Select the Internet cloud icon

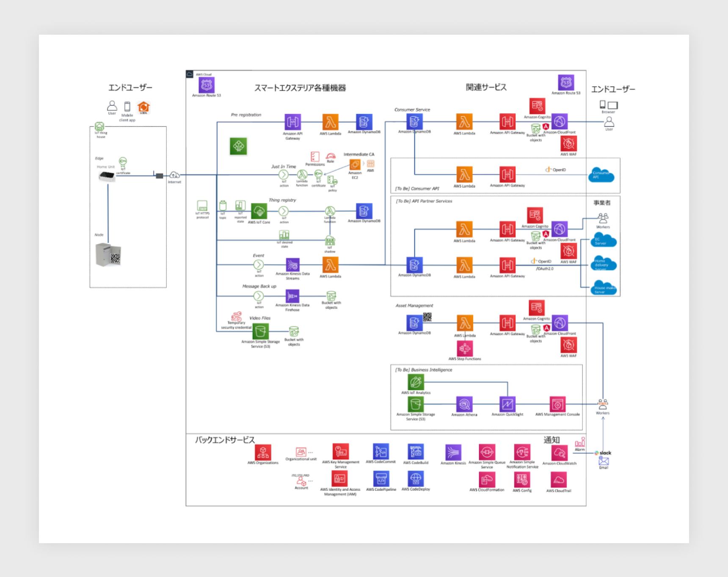click(174, 175)
